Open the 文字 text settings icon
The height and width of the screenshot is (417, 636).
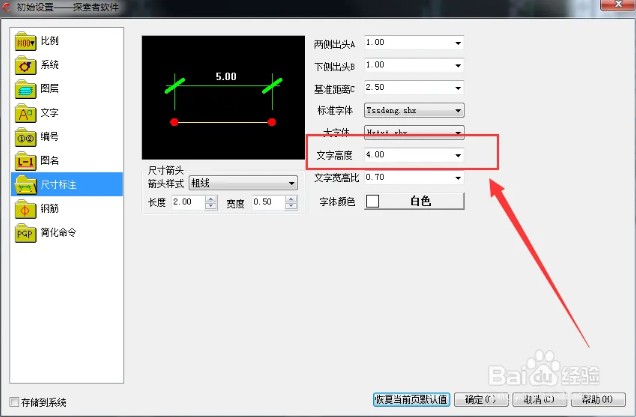click(x=25, y=113)
